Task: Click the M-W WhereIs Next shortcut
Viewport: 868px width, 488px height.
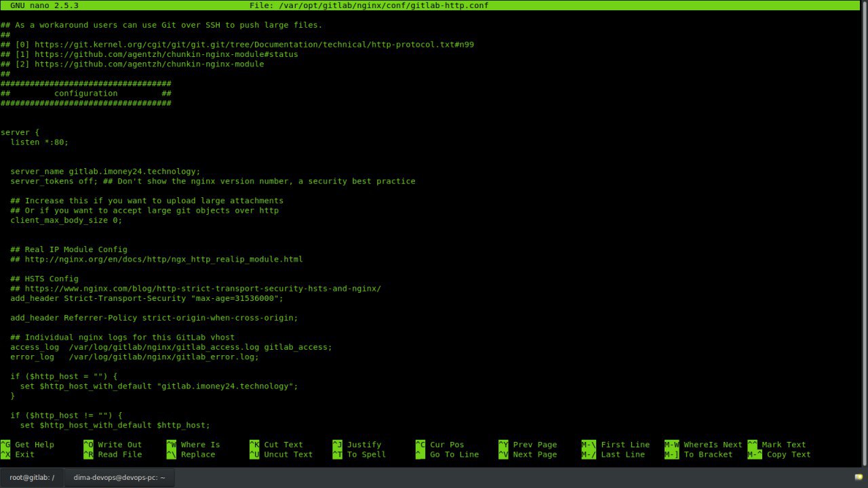Action: click(x=703, y=445)
